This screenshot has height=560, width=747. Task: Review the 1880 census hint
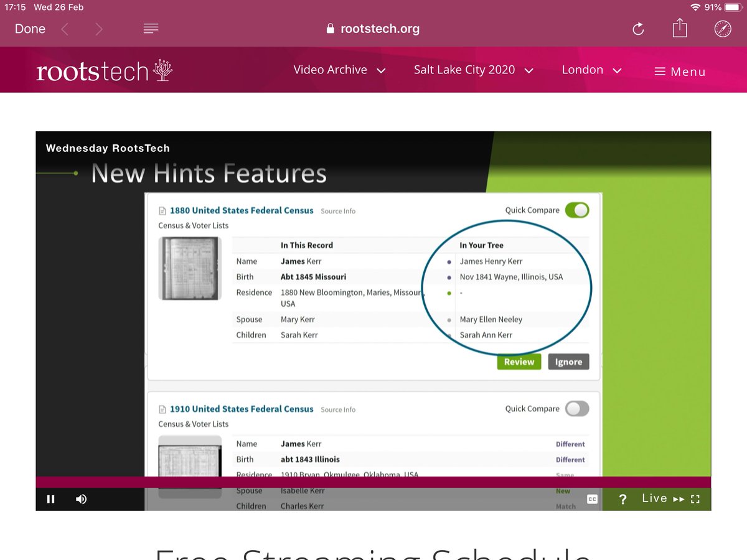(x=519, y=362)
